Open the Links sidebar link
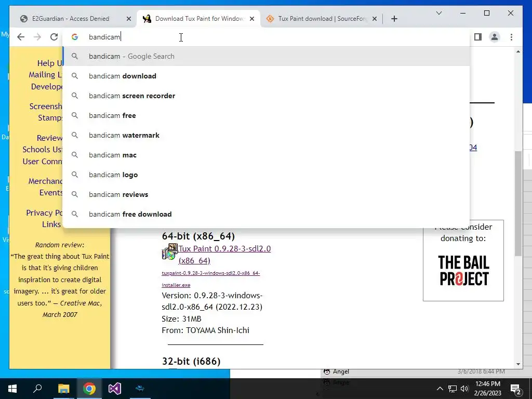The width and height of the screenshot is (532, 399). coord(51,224)
